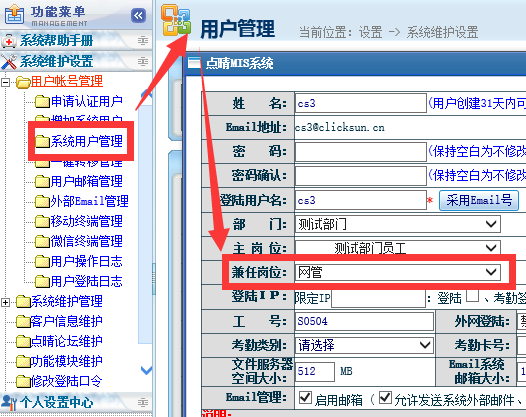Expand the 系统维护管理 tree node
Screen dimensions: 526x417
coord(5,302)
